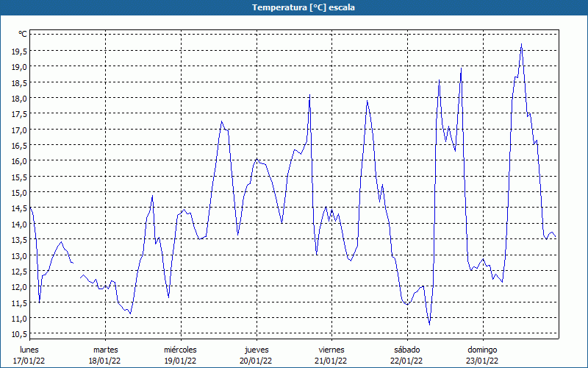588x368 pixels.
Task: Click the 17,0 axis value
Action: pyautogui.click(x=19, y=130)
